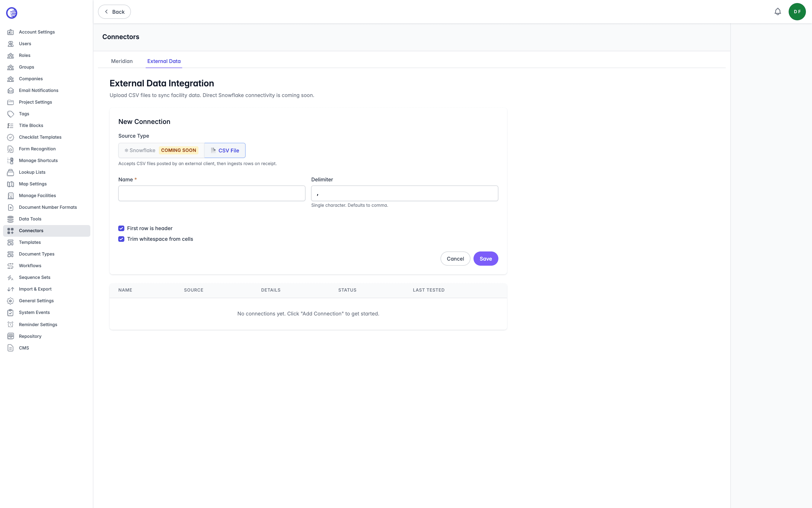812x508 pixels.
Task: Click the Account Settings sidebar icon
Action: [x=11, y=32]
